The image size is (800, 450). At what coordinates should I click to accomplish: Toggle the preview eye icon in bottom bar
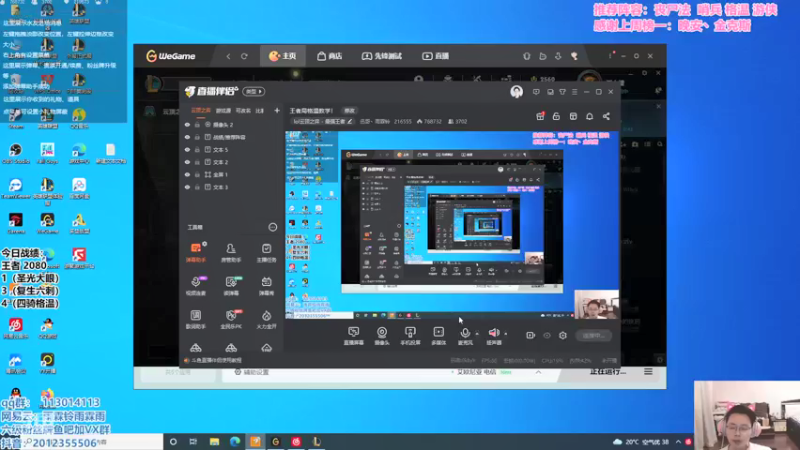coord(547,335)
